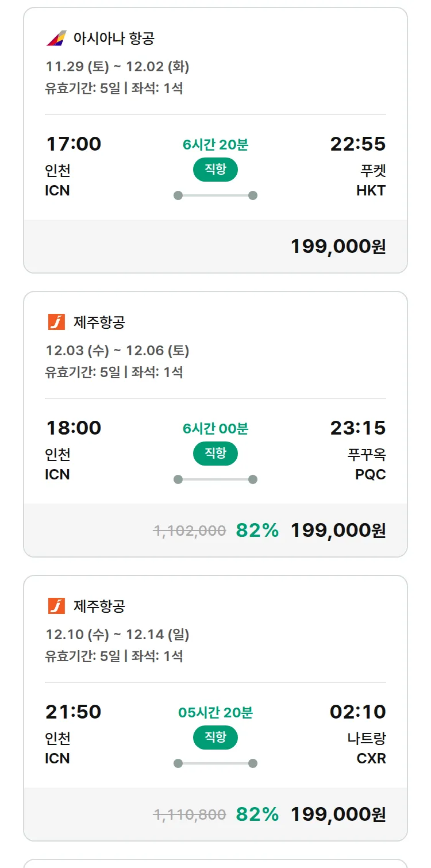Screen dimensions: 431x868
Task: Click the 82% discount on Nha Trang flight
Action: [257, 815]
